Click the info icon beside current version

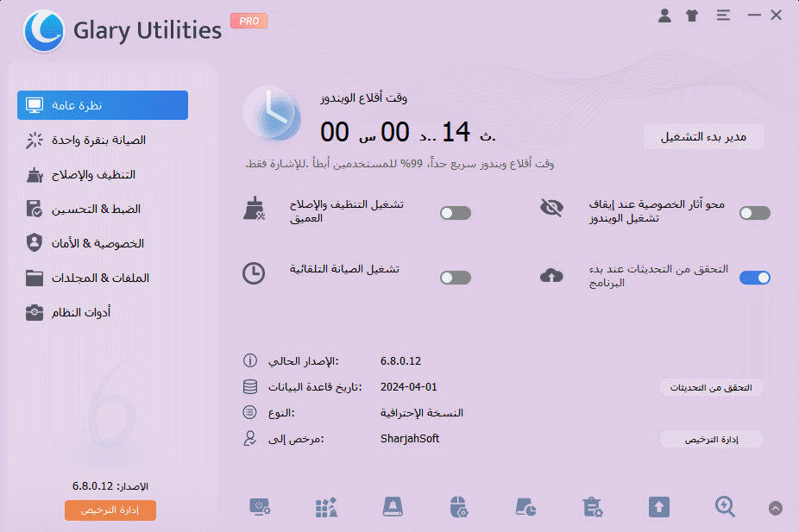tap(249, 361)
